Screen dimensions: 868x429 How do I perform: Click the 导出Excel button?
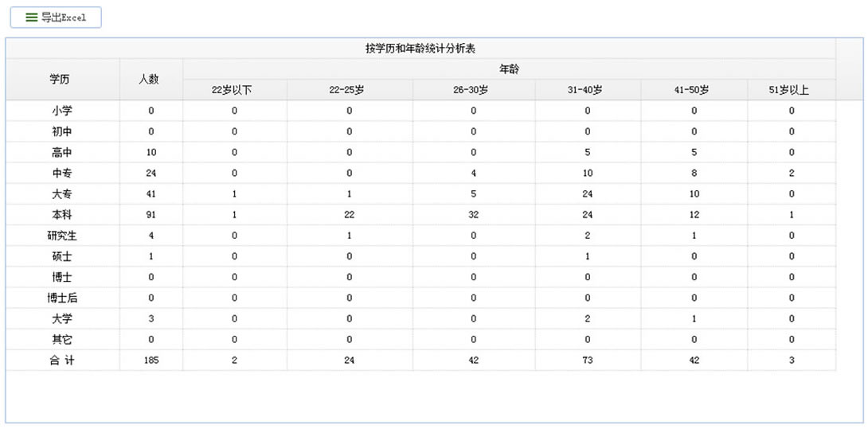coord(56,18)
